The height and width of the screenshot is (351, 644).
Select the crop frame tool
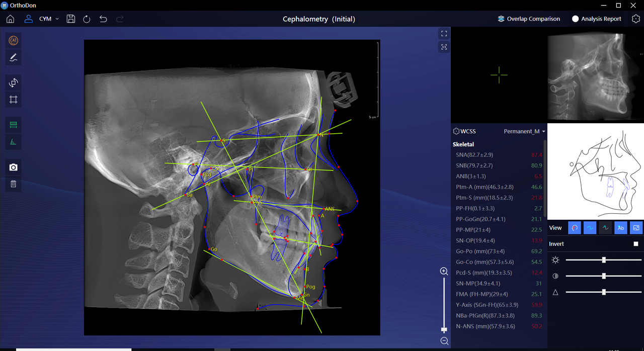pos(14,100)
